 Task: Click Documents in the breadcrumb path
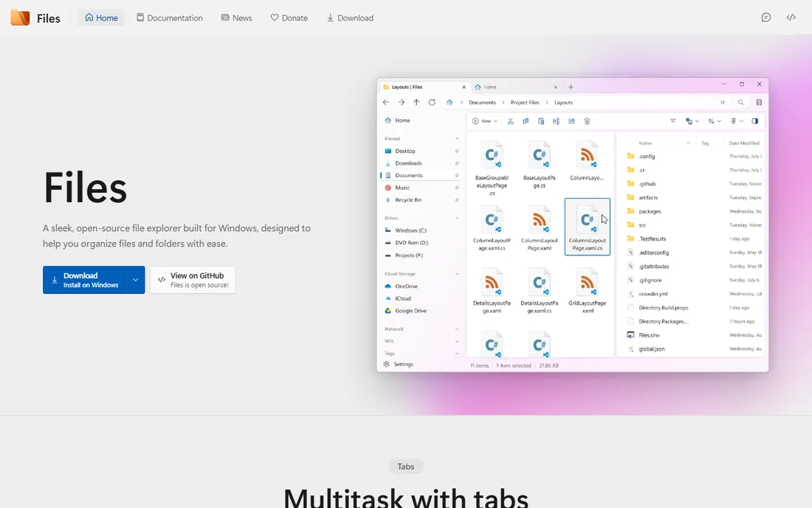click(x=482, y=103)
